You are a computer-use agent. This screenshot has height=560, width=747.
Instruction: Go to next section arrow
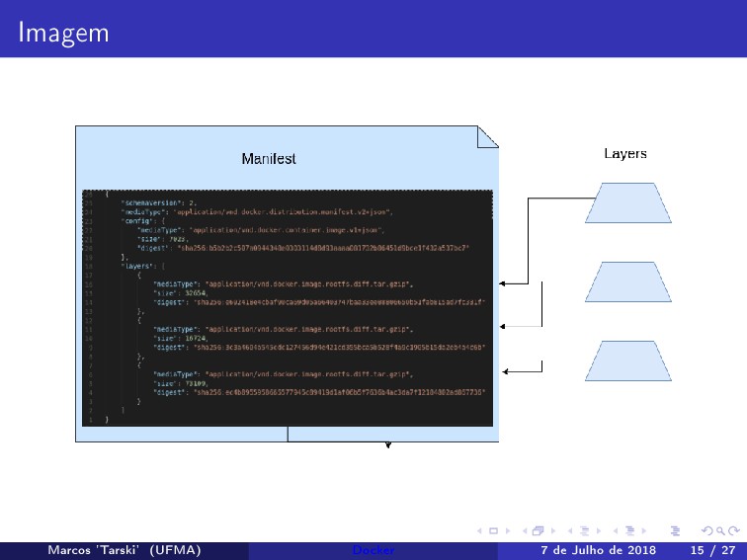(644, 530)
